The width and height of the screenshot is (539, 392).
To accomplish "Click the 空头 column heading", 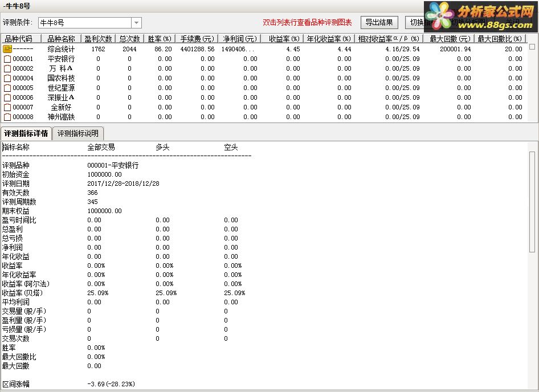I will (231, 148).
